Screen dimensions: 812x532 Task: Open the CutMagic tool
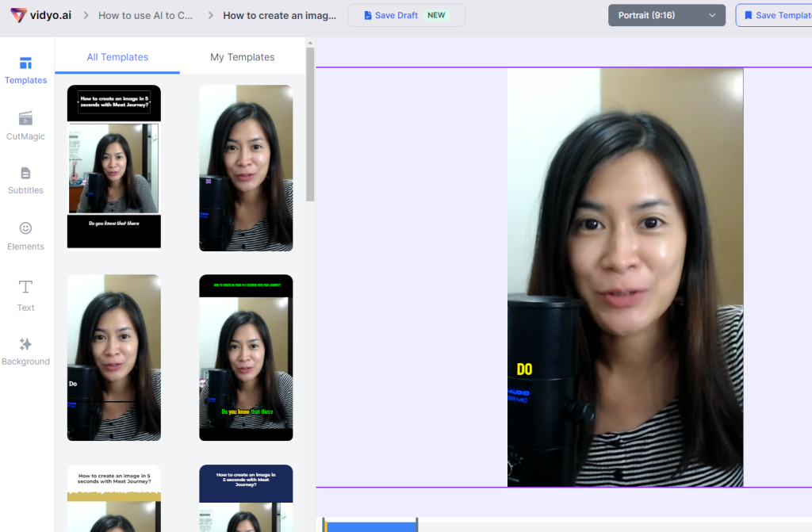[25, 125]
